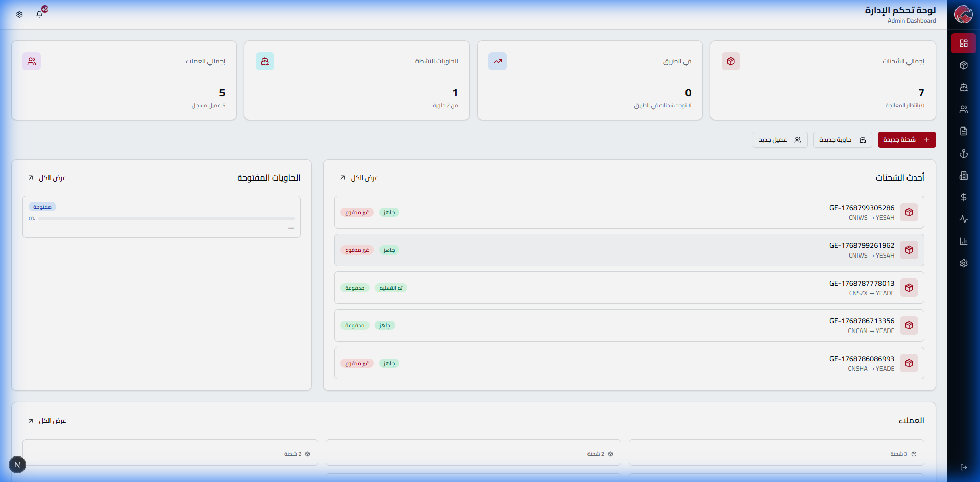Screen dimensions: 980x482
Task: Open the customers people icon in sidebar
Action: [963, 109]
